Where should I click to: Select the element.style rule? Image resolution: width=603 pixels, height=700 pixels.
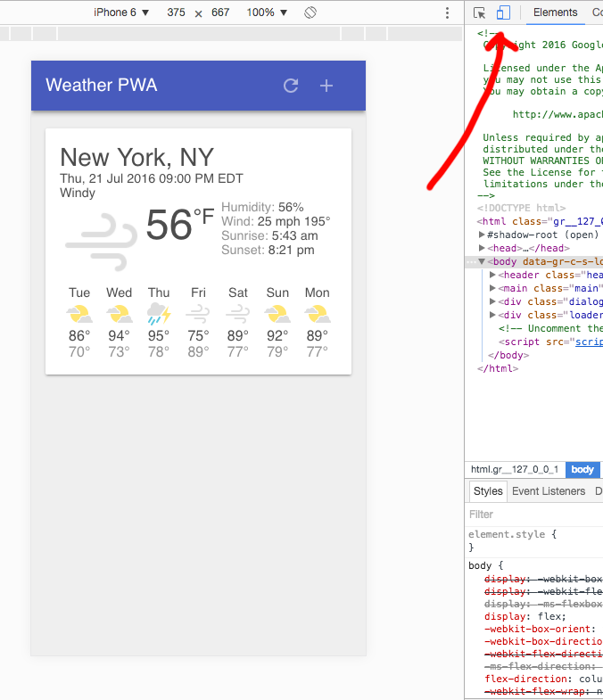tap(512, 534)
